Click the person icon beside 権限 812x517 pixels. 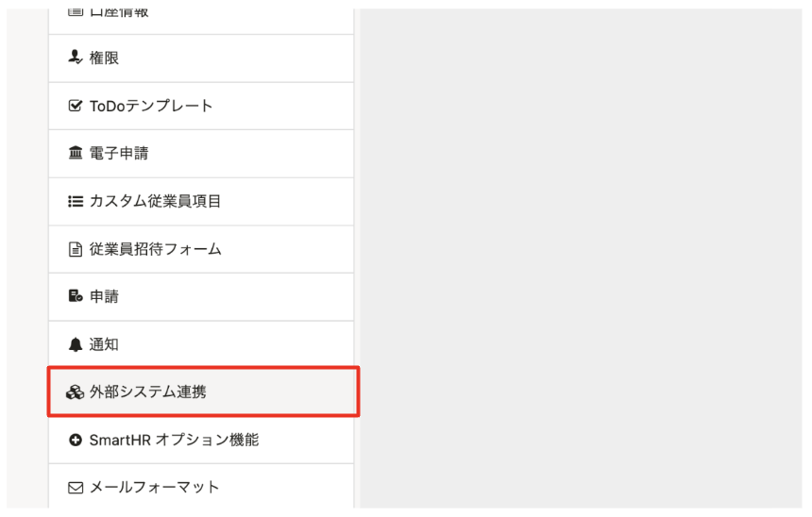click(76, 57)
